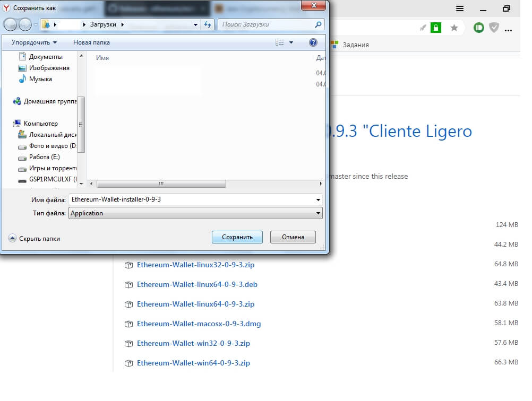Click the folder icon in the address path
This screenshot has height=401, width=532.
pos(46,24)
